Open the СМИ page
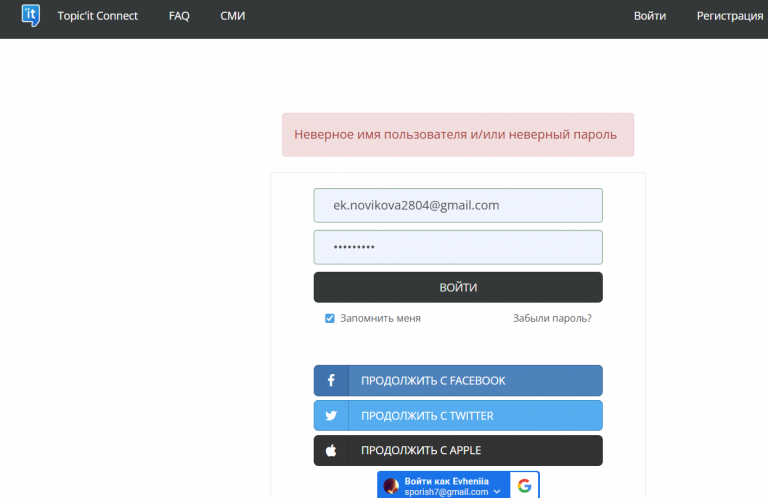 [233, 16]
